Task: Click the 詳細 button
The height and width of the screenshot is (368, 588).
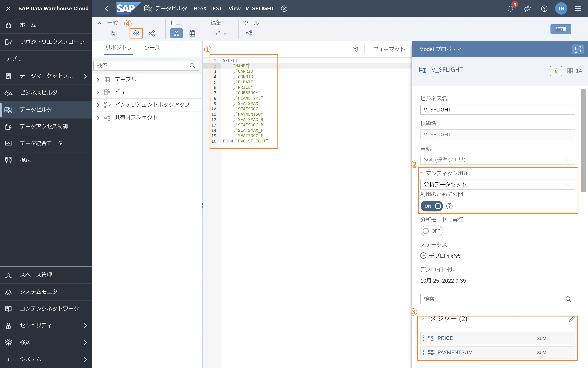Action: pyautogui.click(x=561, y=29)
